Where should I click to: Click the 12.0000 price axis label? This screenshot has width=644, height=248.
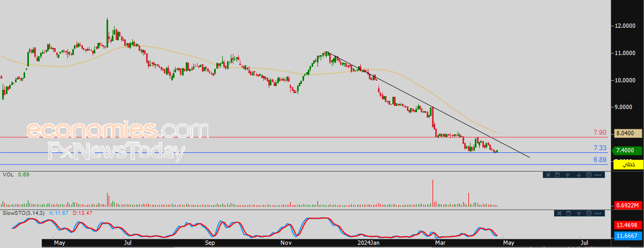626,26
